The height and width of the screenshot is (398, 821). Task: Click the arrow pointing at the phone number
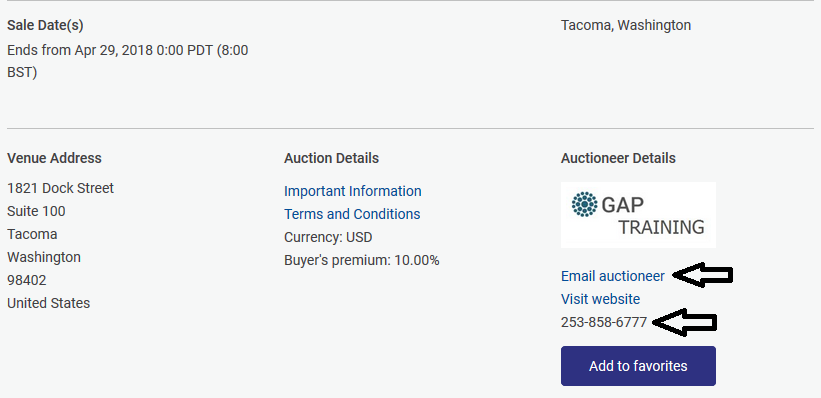tap(685, 323)
